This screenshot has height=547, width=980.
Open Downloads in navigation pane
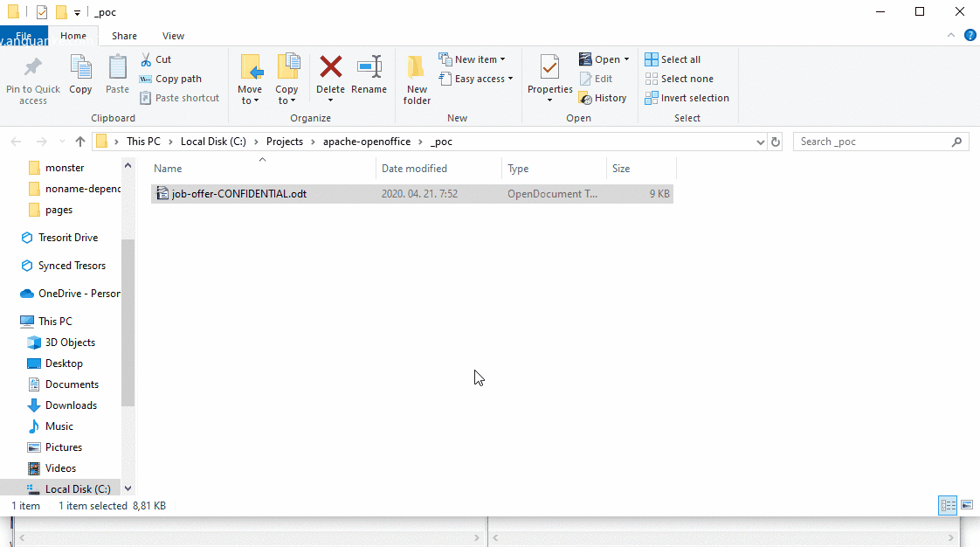click(63, 405)
